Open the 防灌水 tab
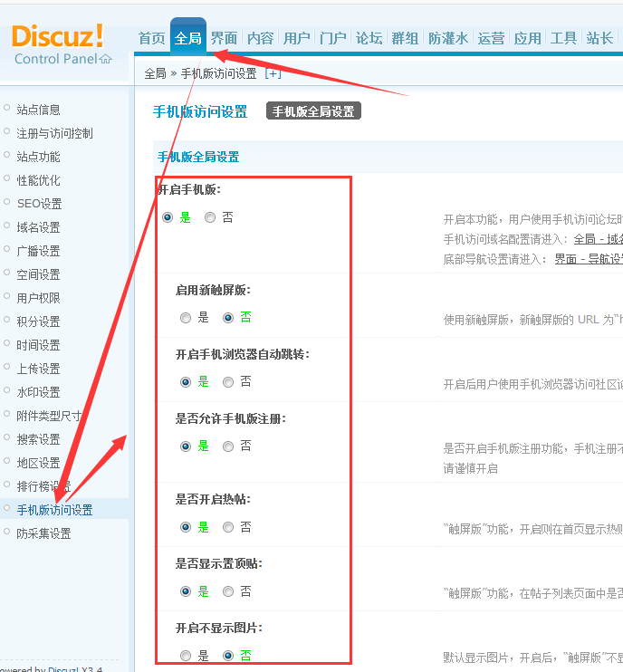The height and width of the screenshot is (672, 623). (448, 39)
